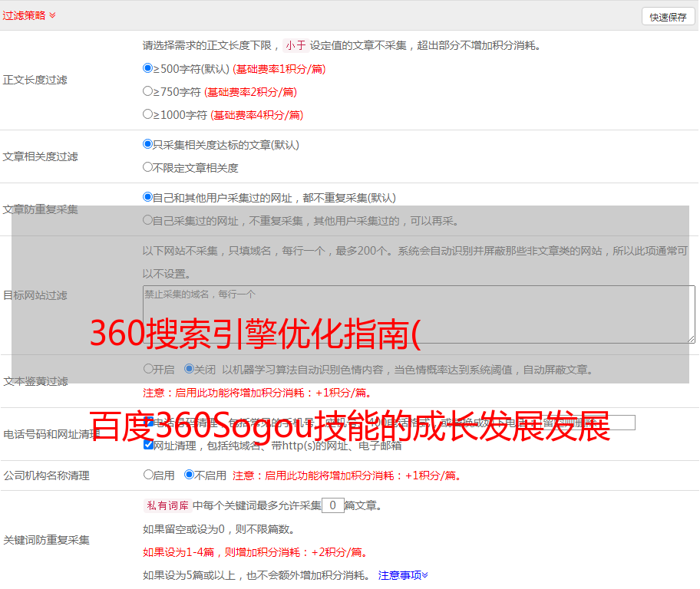Select the ≥1000字符 length option

(147, 114)
